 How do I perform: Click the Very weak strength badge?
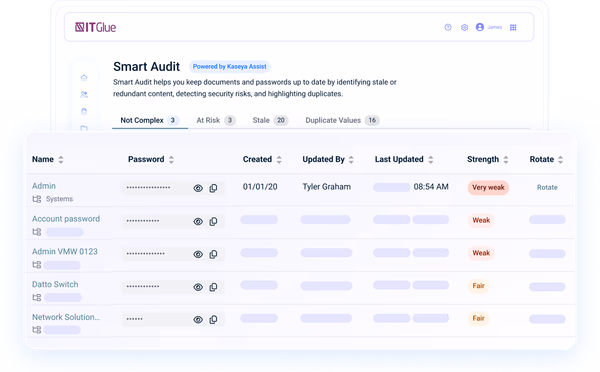pos(488,188)
